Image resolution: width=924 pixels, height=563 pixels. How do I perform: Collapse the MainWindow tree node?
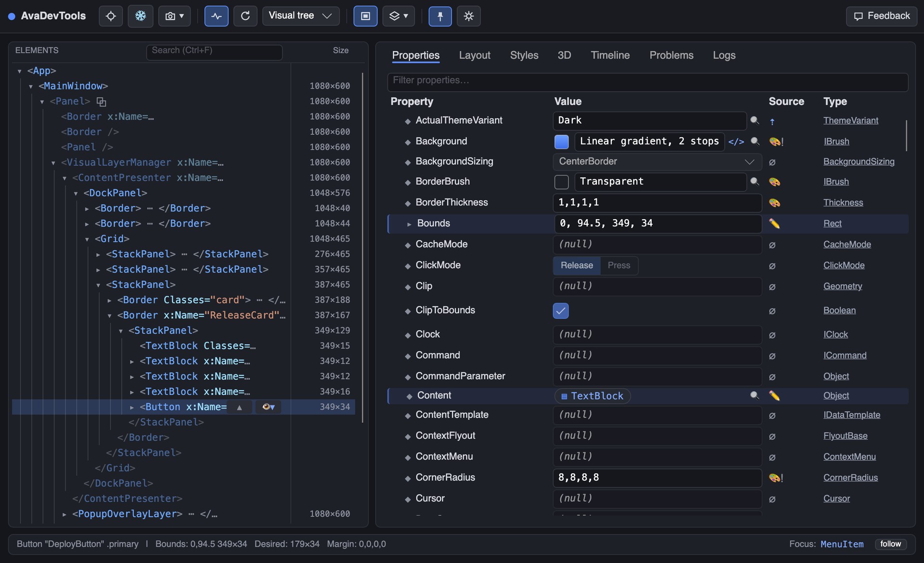[31, 87]
